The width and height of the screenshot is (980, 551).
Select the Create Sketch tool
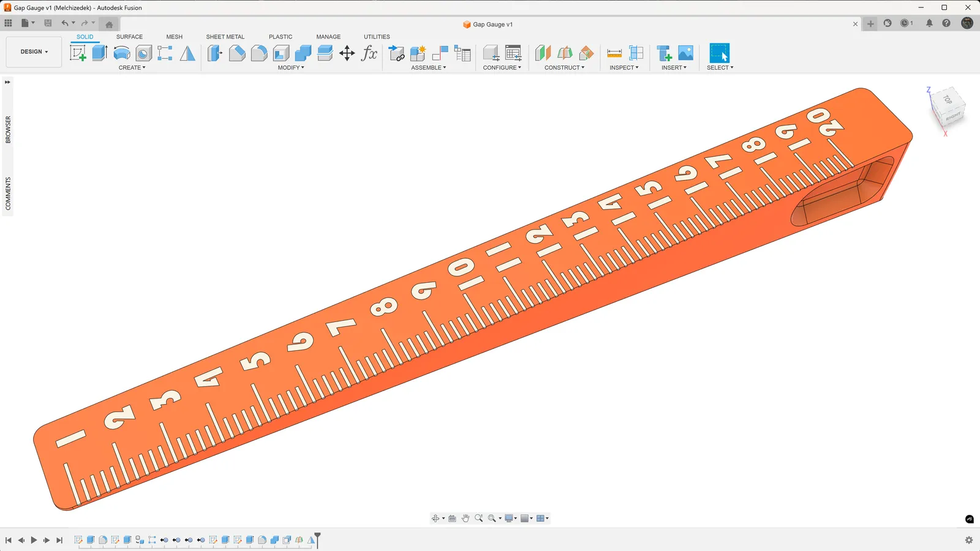(x=78, y=53)
